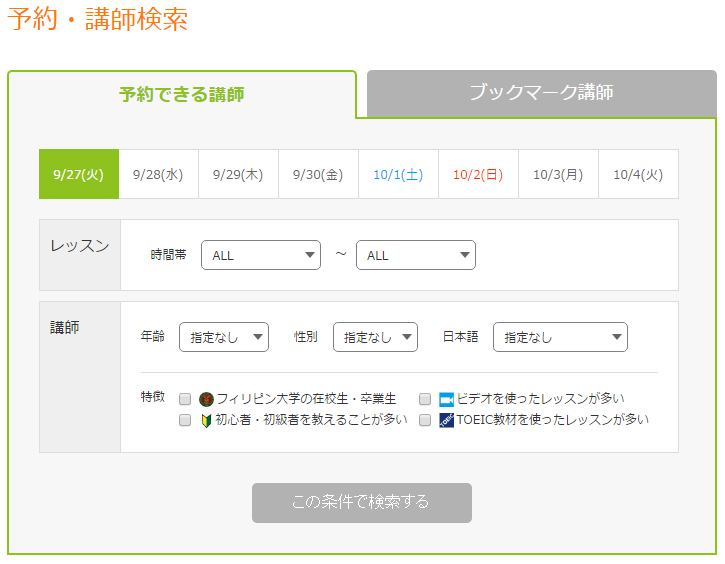The image size is (725, 564).
Task: Click the ビデオを使ったレッスンが多い label text
Action: point(541,398)
